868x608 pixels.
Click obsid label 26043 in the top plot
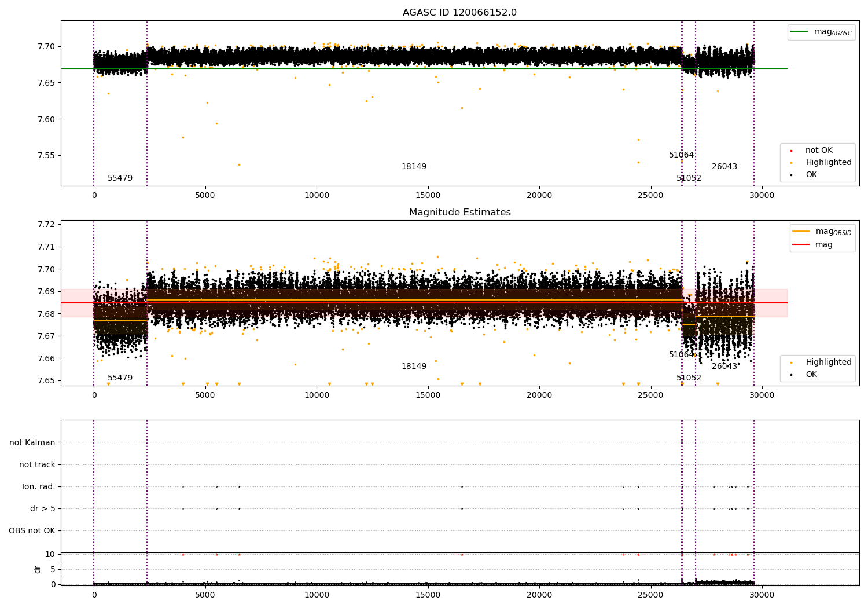point(724,167)
